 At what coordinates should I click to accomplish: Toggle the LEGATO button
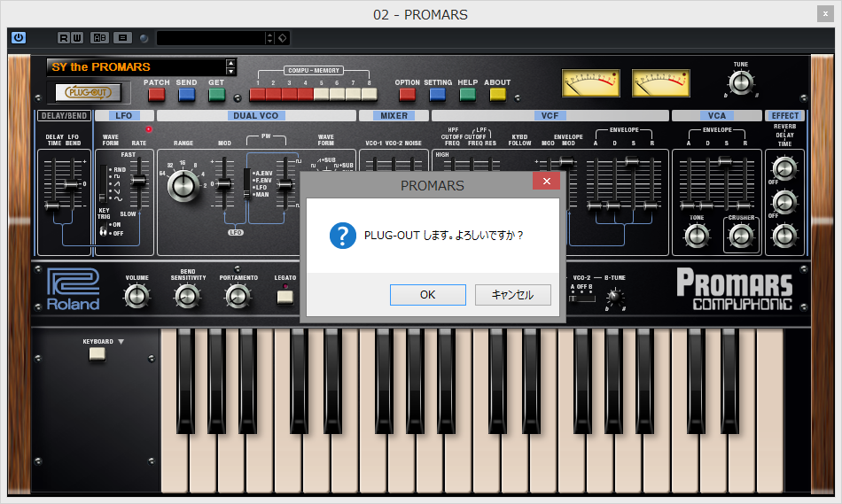pos(285,297)
